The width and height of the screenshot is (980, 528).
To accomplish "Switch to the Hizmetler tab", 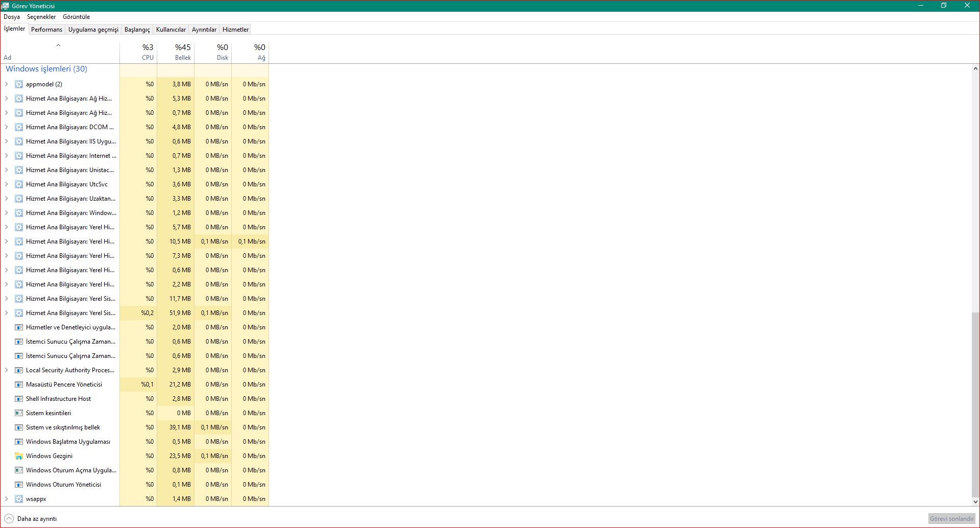I will (x=235, y=30).
